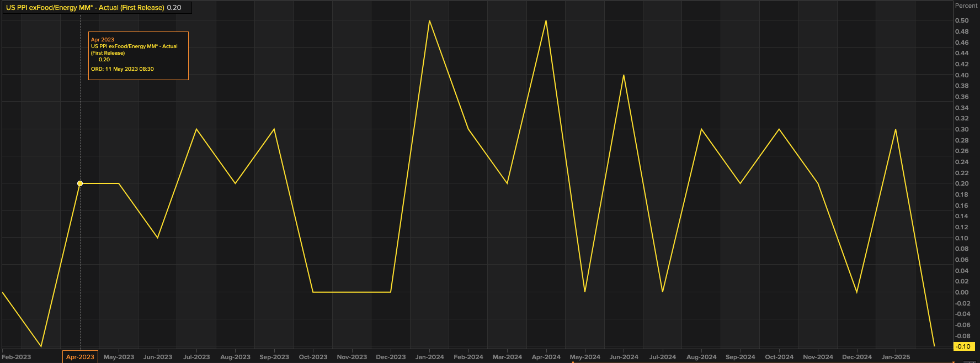Click the Jan-2025 peak on the line
Screen dimensions: 980x363
(895, 130)
